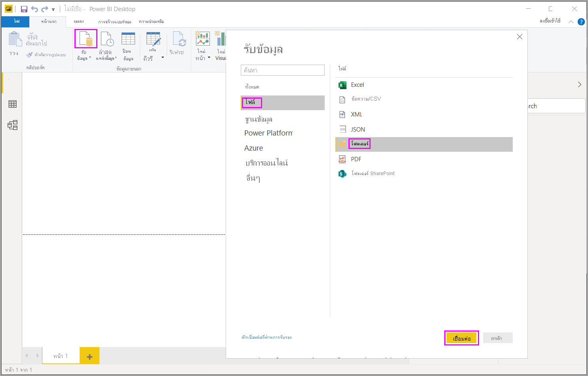Image resolution: width=588 pixels, height=376 pixels.
Task: Choose the โฟลเดอร์ (Folder) connector
Action: pyautogui.click(x=424, y=144)
